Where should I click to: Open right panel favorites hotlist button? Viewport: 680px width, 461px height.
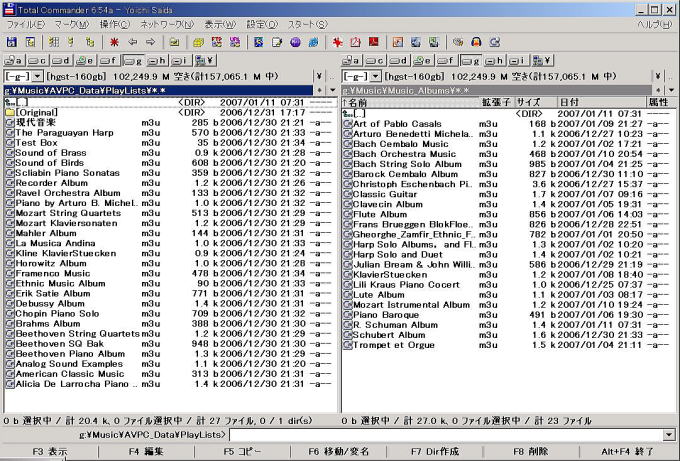[x=658, y=90]
